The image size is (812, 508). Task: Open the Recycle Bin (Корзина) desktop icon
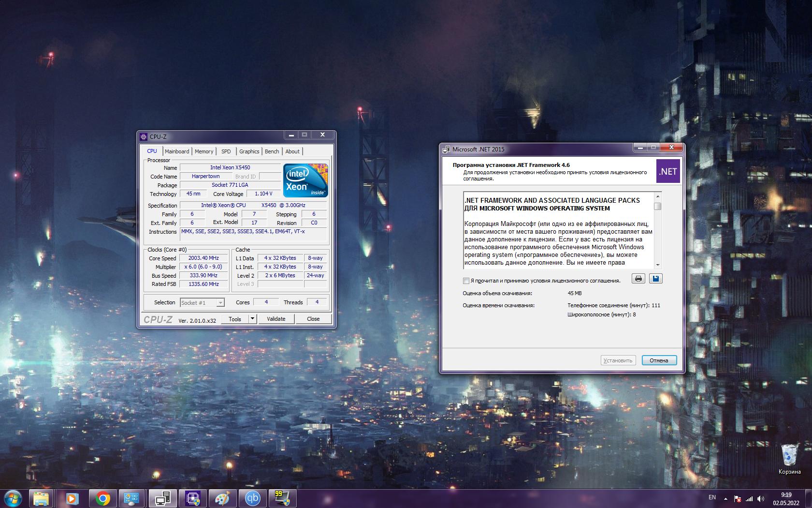pos(789,459)
